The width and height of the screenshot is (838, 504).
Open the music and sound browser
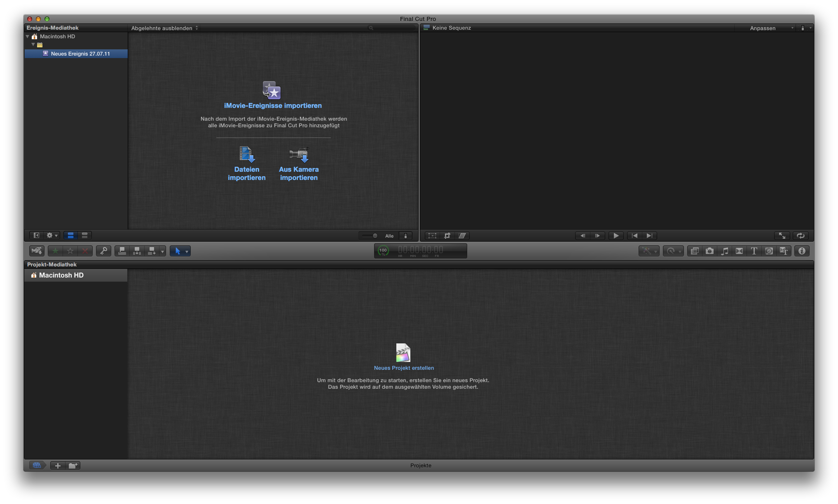pyautogui.click(x=724, y=251)
